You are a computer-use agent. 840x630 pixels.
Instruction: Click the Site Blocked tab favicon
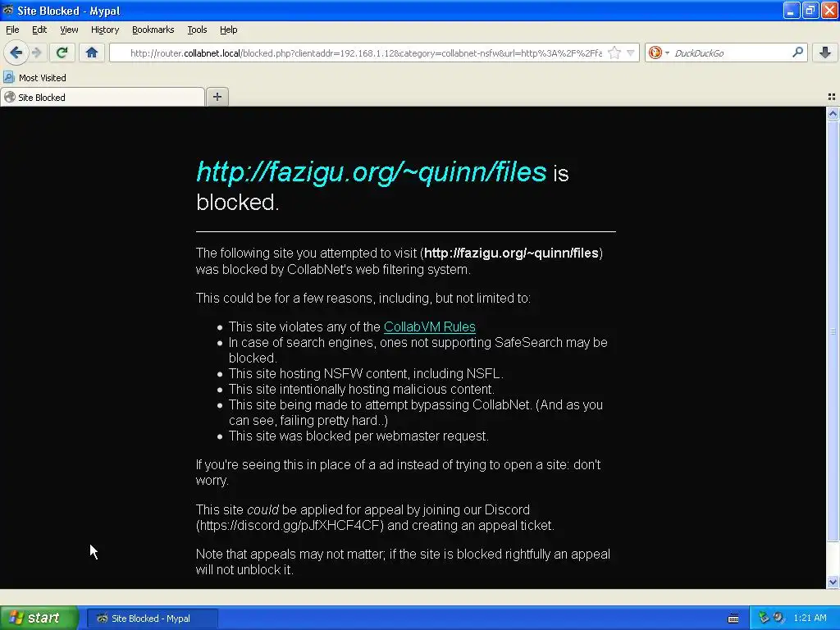point(10,97)
